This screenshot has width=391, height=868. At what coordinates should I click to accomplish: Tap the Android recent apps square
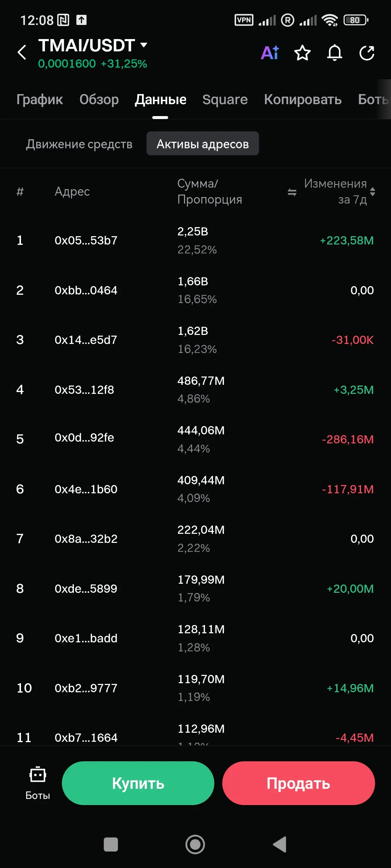click(111, 844)
